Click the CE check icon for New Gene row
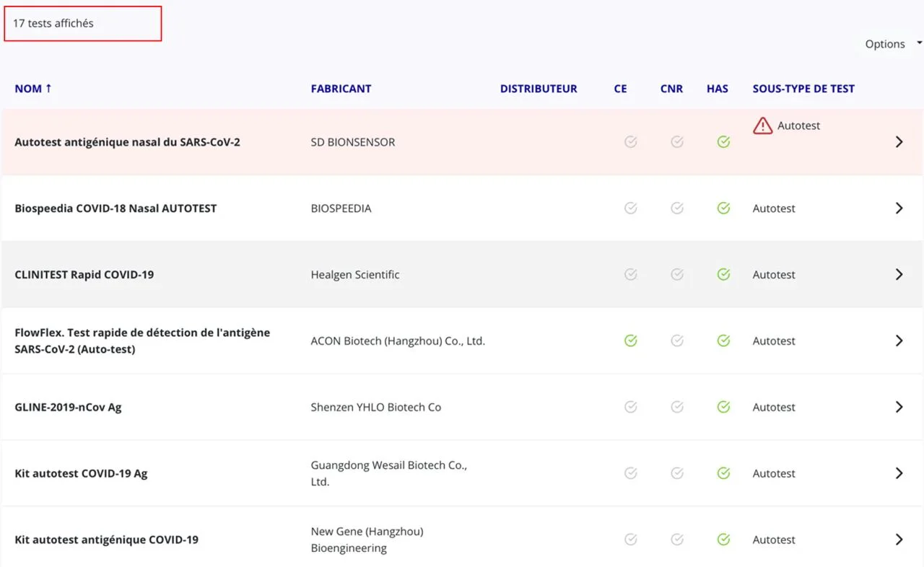The image size is (924, 567). 631,540
